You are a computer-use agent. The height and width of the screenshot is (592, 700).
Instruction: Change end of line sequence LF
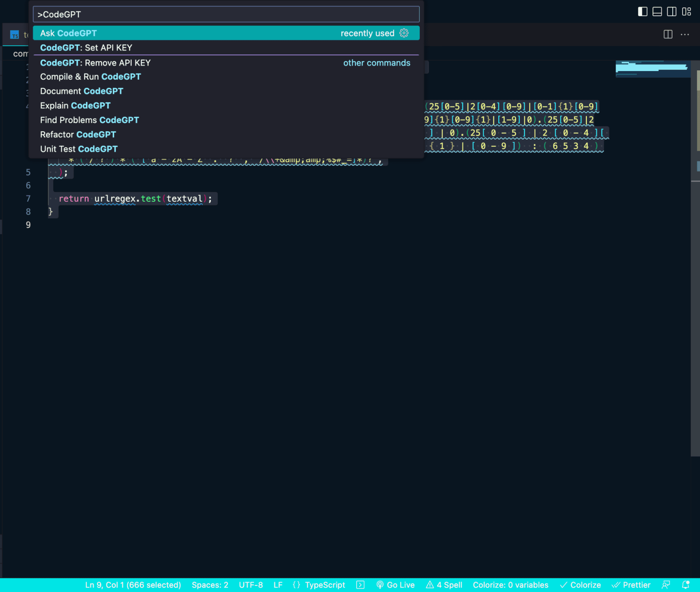pyautogui.click(x=278, y=585)
